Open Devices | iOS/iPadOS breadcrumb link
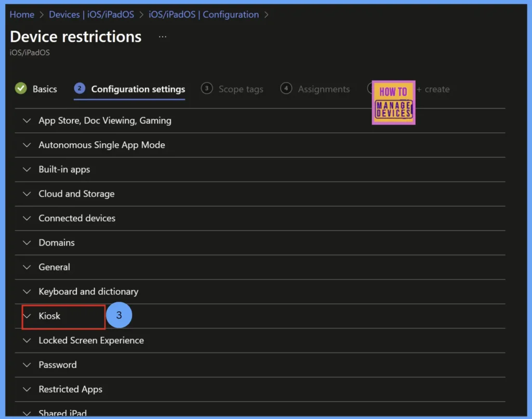Screen dimensions: 532x419 click(91, 15)
